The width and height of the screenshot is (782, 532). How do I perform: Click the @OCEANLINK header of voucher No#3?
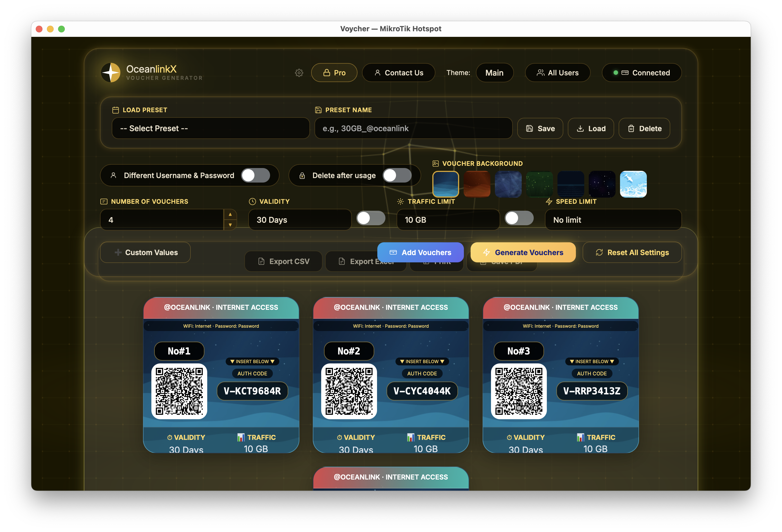pos(561,307)
